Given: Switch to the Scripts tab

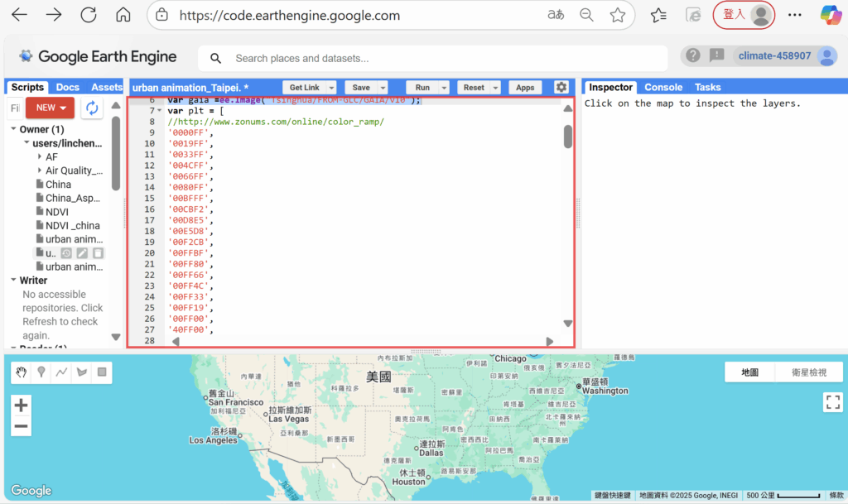Looking at the screenshot, I should [27, 87].
